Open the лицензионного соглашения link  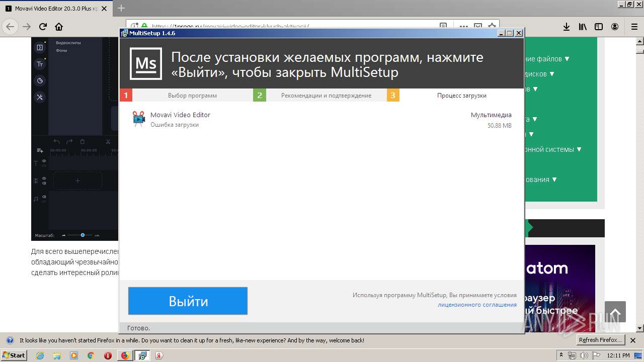477,305
